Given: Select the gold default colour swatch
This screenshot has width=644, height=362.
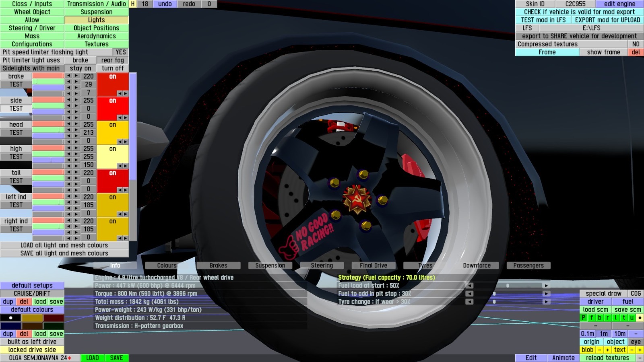Looking at the screenshot, I should 32,318.
